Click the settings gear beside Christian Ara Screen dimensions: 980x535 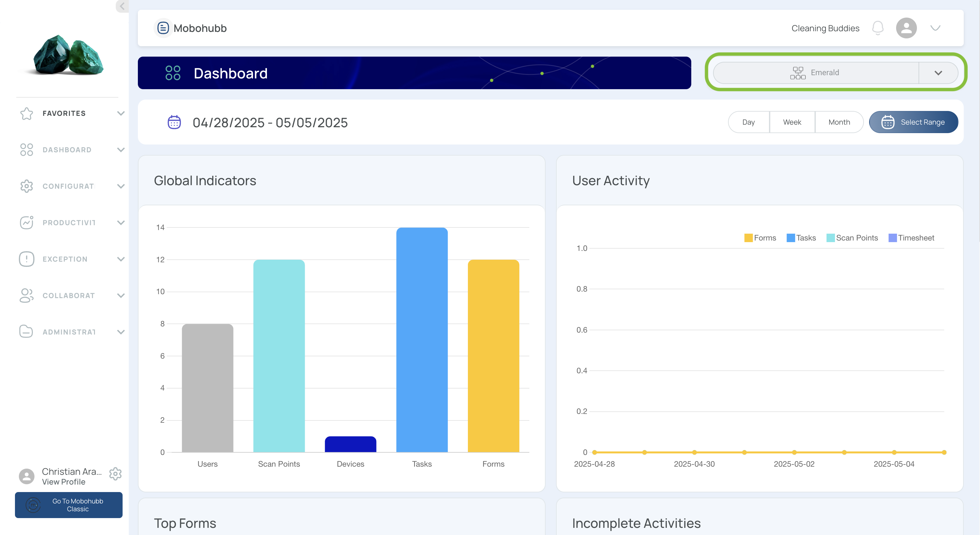click(115, 474)
